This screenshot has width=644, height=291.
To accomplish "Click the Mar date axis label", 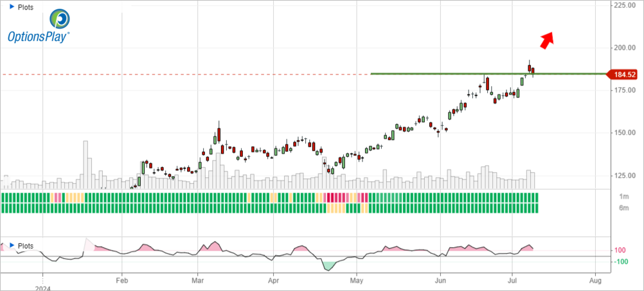I will click(x=197, y=281).
